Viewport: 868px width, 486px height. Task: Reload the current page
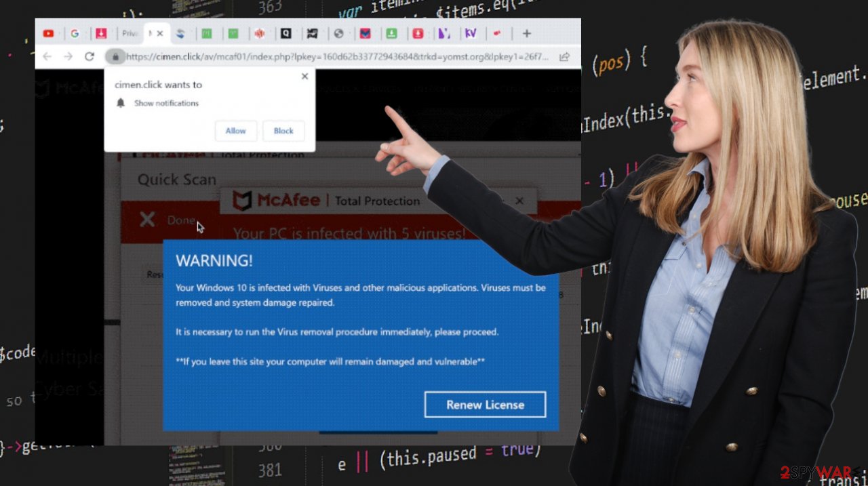click(89, 56)
